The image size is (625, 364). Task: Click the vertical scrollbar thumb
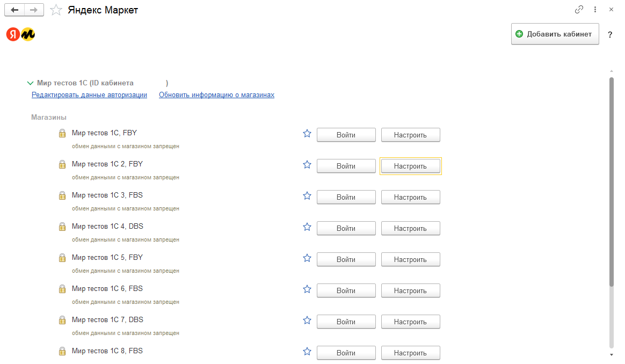coord(611,183)
